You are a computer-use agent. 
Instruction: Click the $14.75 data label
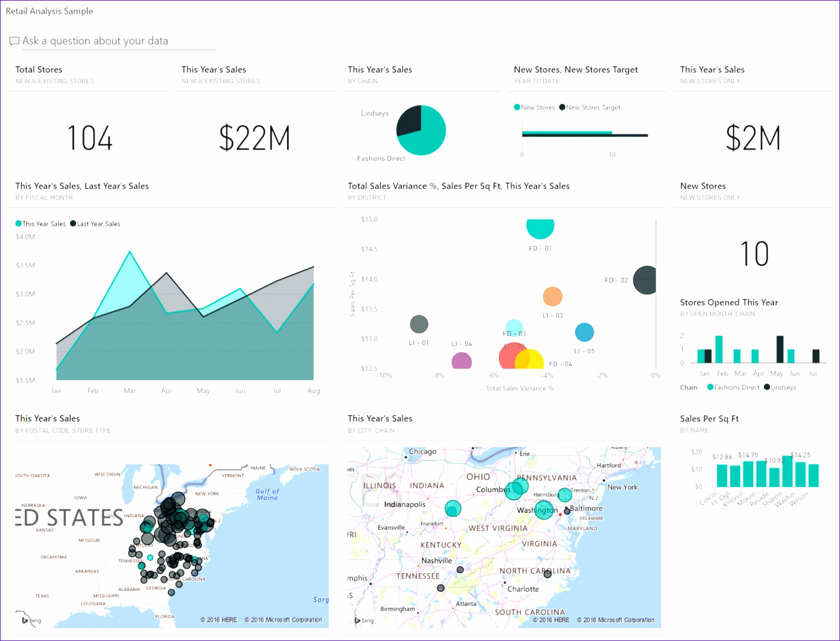pos(748,455)
